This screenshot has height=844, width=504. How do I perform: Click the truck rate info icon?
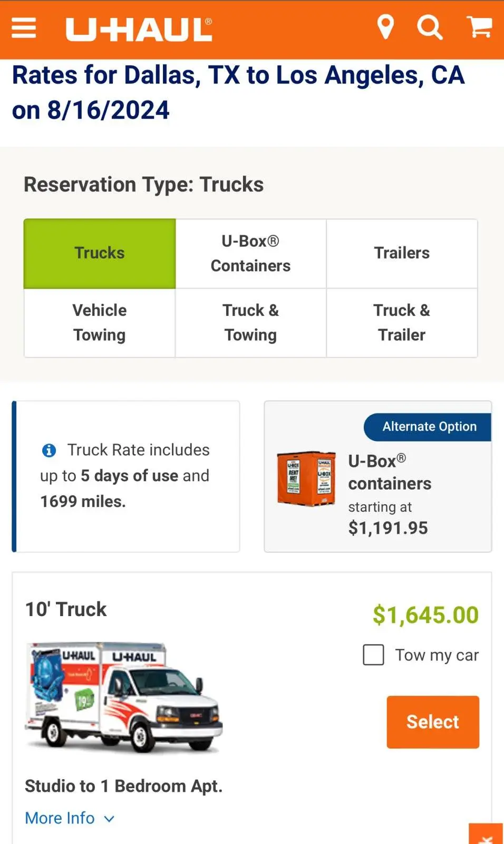point(49,450)
